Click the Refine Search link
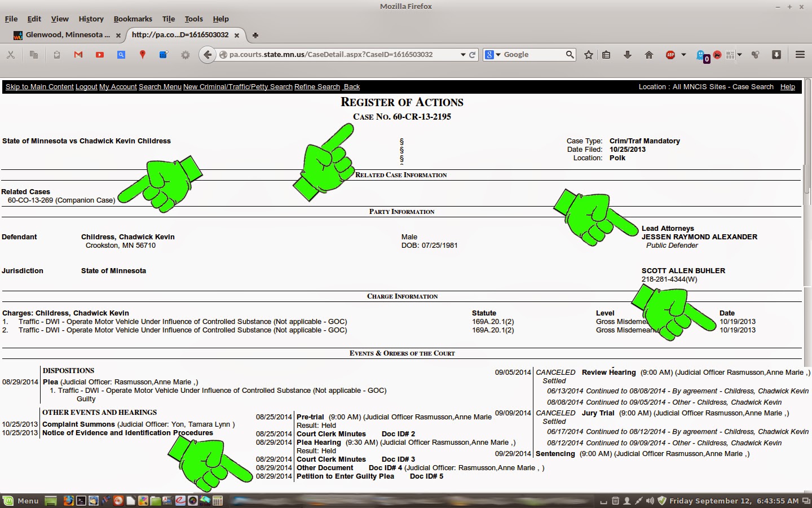 point(317,87)
